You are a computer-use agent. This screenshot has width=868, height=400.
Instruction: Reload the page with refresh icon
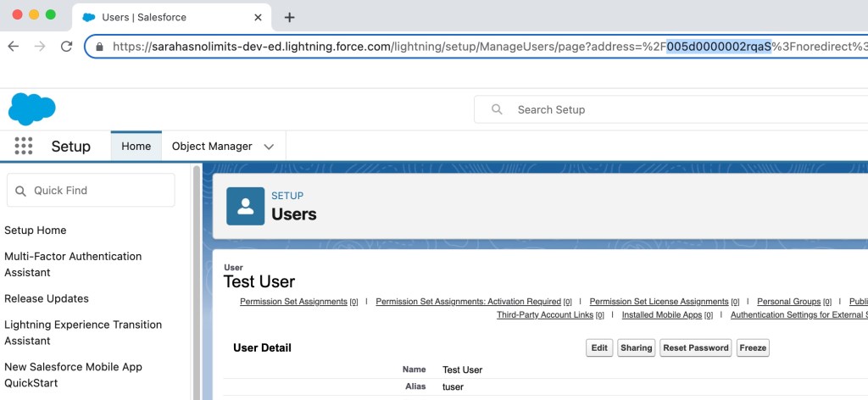[66, 47]
